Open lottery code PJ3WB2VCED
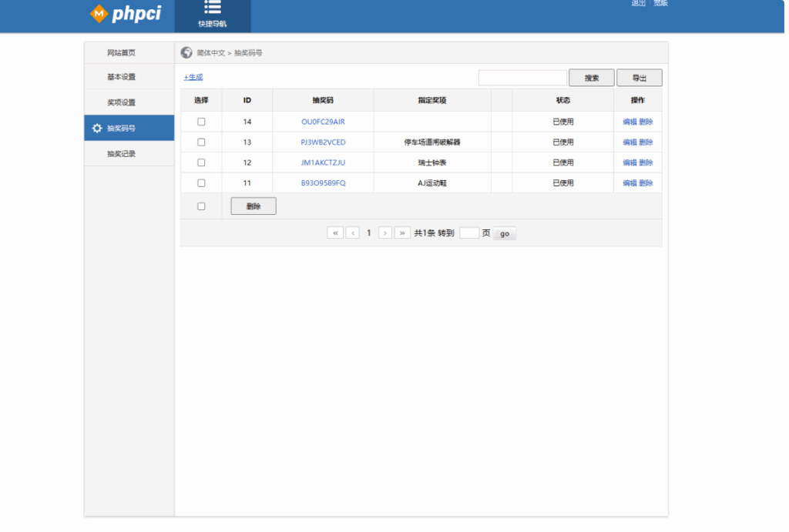Screen dimensions: 789x532 [x=323, y=142]
